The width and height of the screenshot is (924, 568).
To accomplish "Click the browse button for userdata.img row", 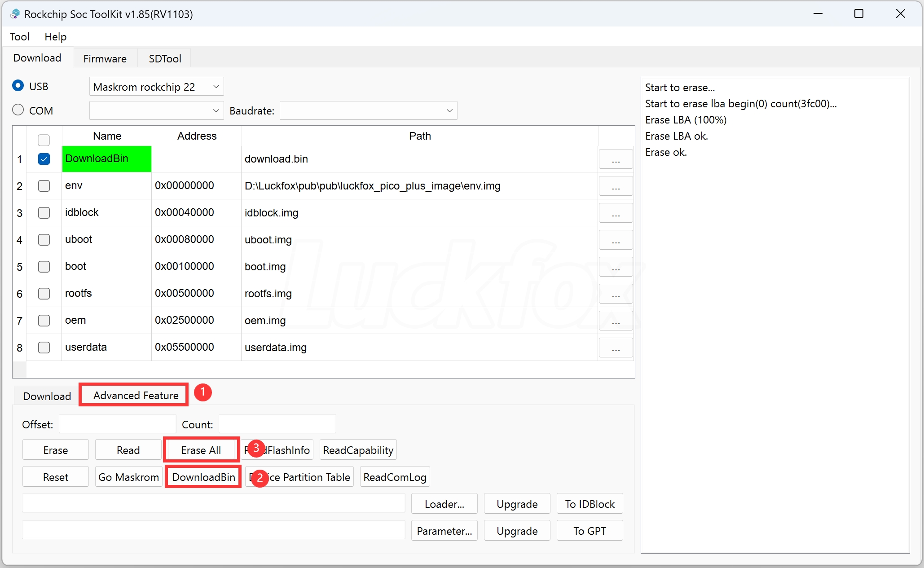I will coord(616,348).
